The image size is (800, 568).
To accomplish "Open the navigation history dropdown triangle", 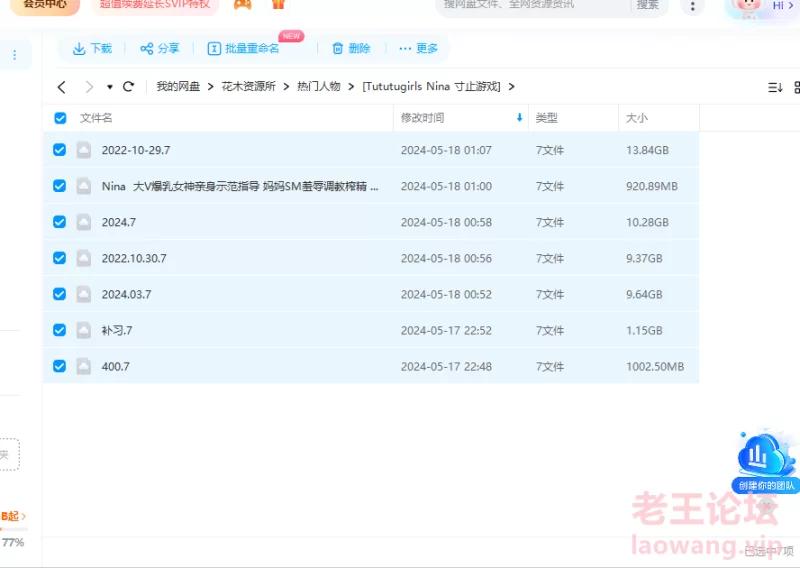I will [109, 87].
